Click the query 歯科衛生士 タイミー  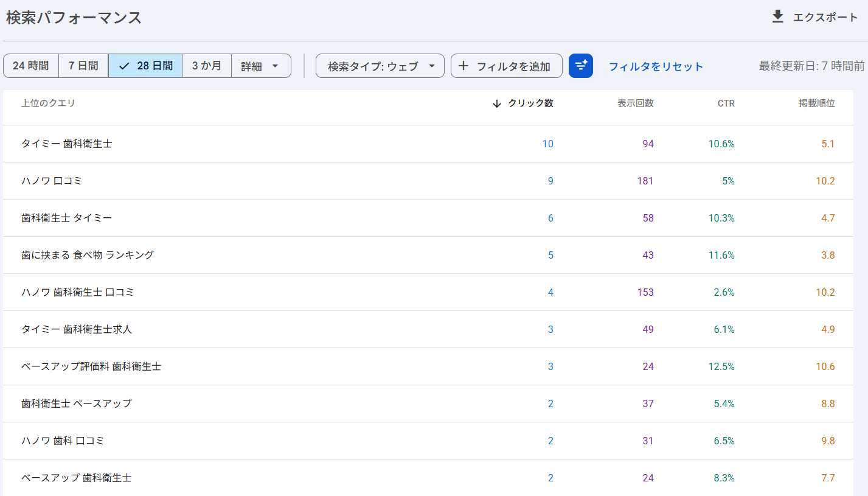(x=67, y=218)
